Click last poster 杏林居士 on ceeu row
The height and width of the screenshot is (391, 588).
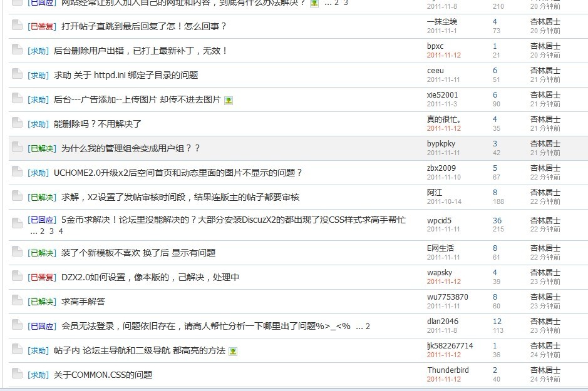[x=545, y=71]
